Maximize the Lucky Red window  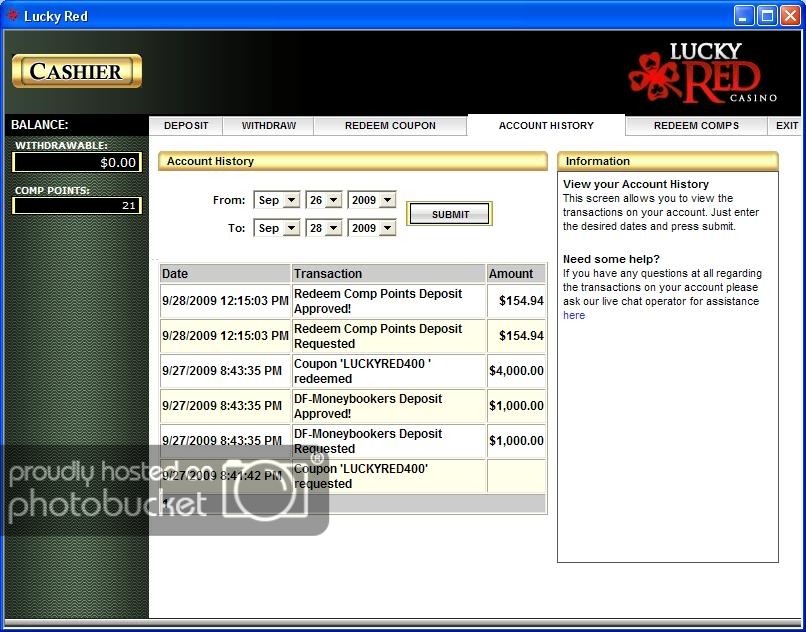(x=767, y=16)
